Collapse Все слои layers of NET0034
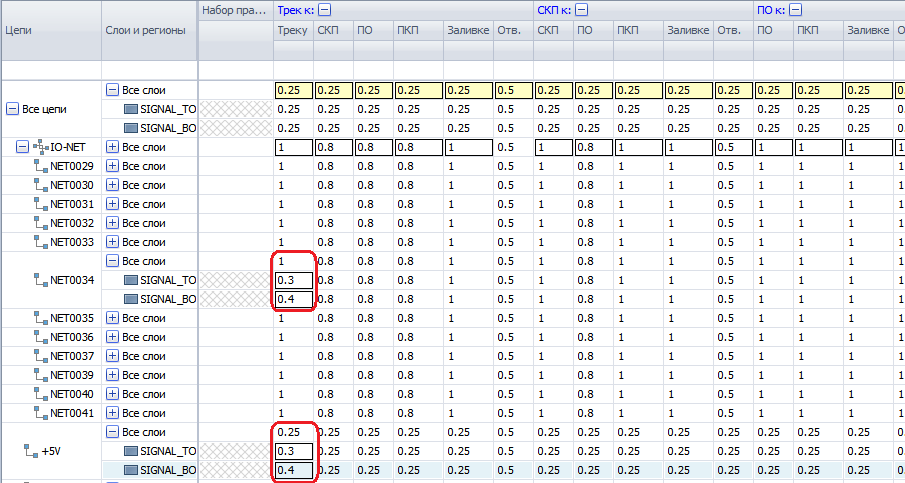Image resolution: width=905 pixels, height=483 pixels. (112, 261)
